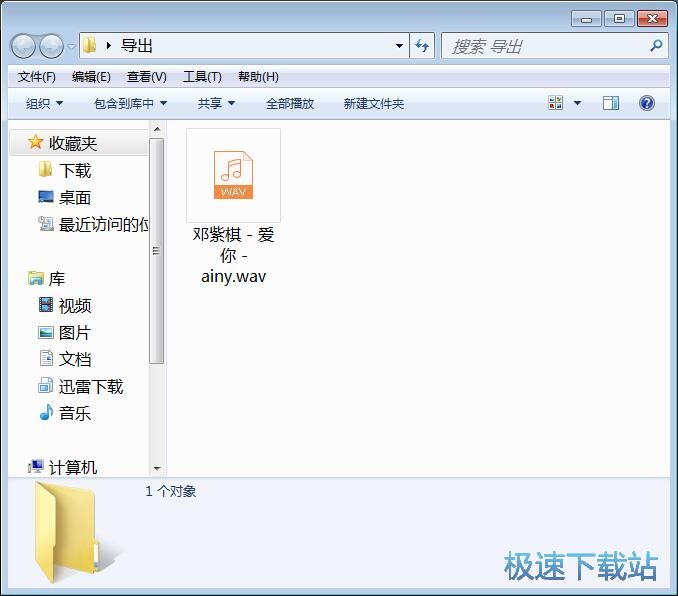Click the 计算机 computer icon
The image size is (678, 596).
point(35,466)
